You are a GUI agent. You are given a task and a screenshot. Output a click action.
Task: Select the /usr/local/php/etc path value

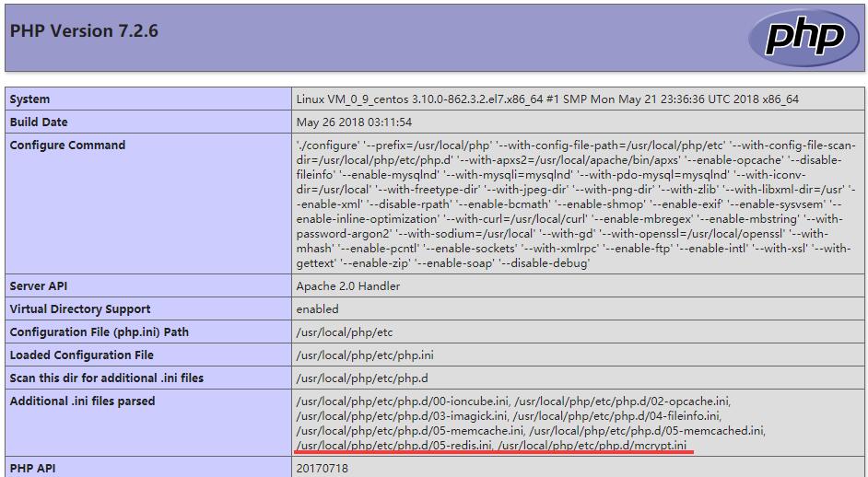[x=345, y=332]
